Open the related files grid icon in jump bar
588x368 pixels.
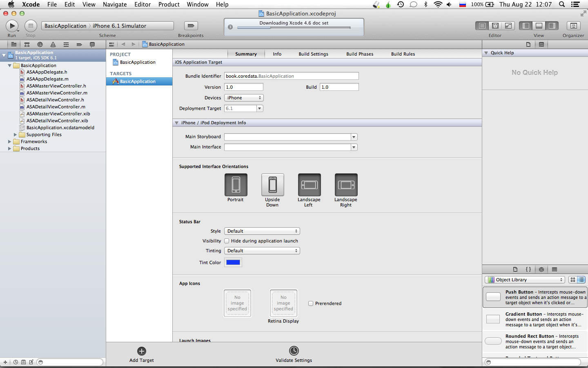tap(111, 44)
